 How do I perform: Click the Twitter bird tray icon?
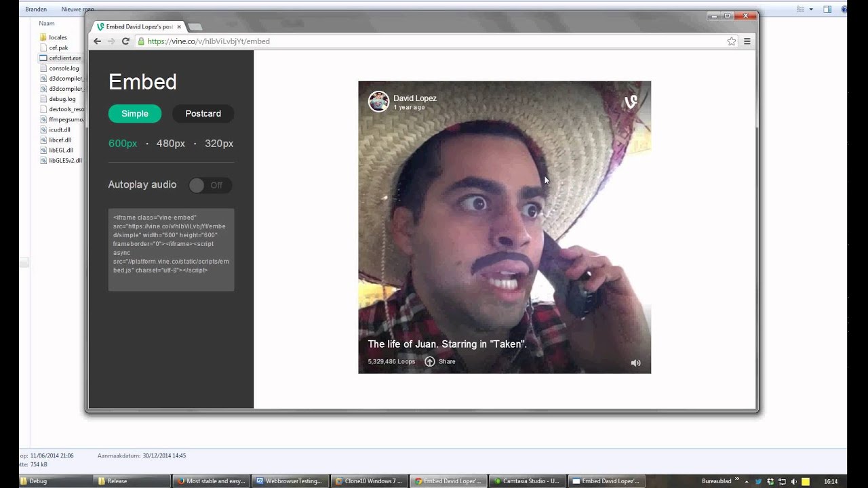(x=758, y=482)
